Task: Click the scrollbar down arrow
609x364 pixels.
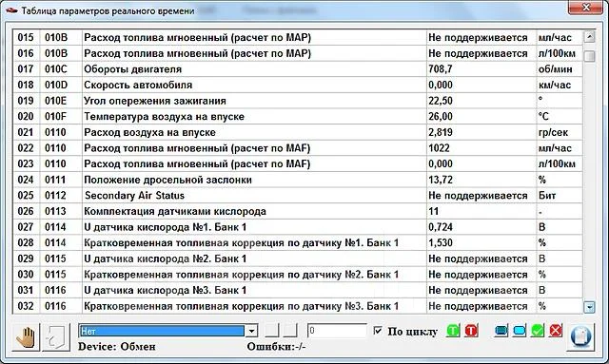Action: tap(589, 307)
